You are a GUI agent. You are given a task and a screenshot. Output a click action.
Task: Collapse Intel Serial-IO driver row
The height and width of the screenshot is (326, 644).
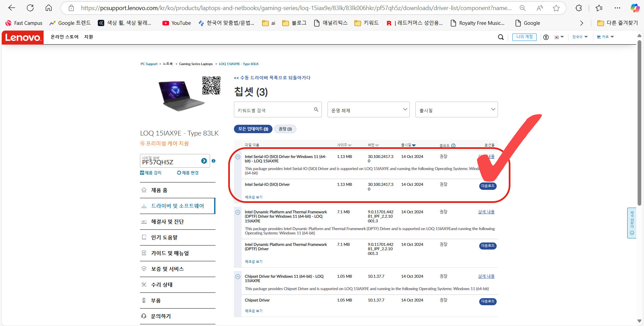point(238,157)
